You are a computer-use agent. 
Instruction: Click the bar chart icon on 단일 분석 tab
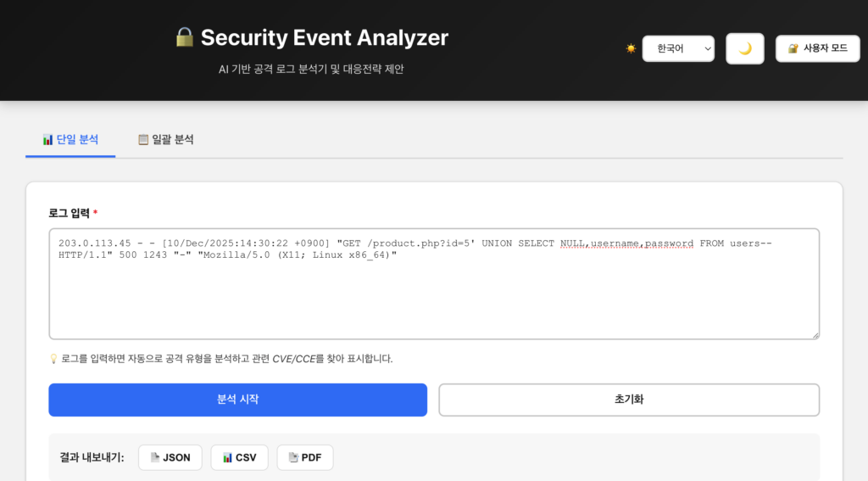point(47,139)
